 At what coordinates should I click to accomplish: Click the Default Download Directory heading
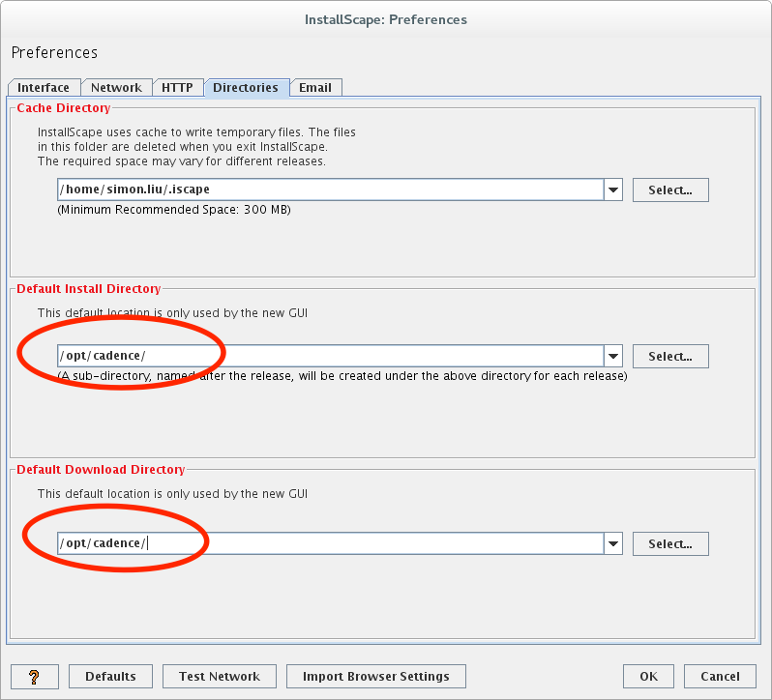coord(101,469)
